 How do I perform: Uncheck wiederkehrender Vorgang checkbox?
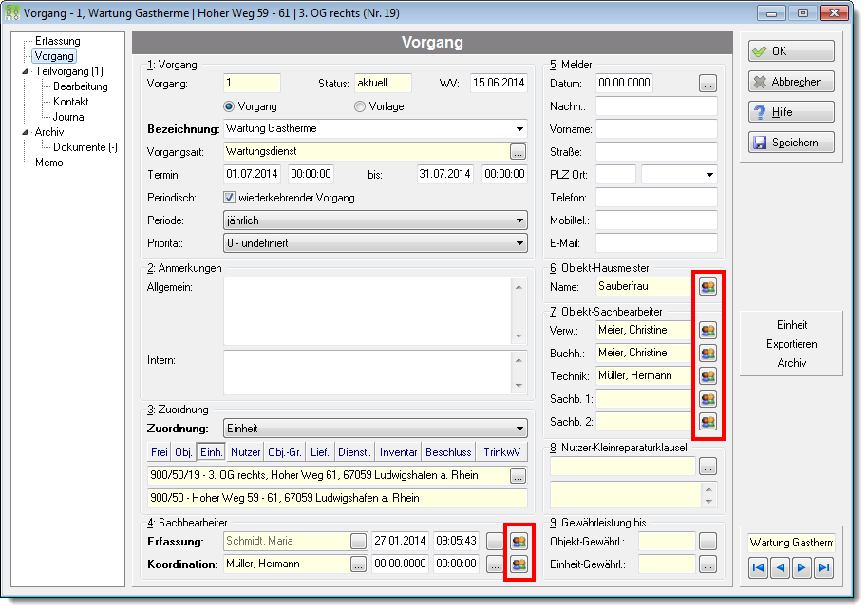[x=229, y=197]
